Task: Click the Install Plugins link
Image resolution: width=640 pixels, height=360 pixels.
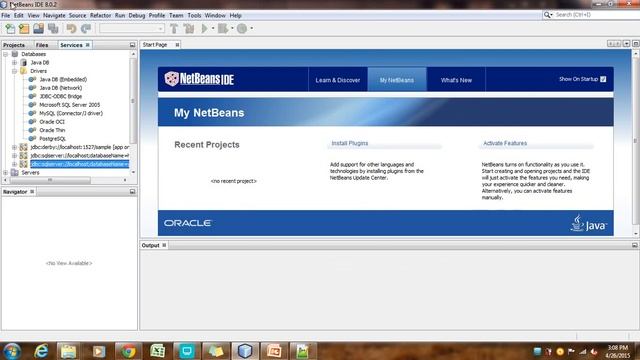Action: (x=350, y=143)
